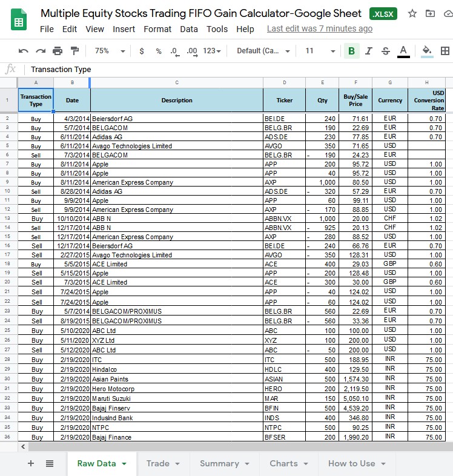Open the Insert menu
This screenshot has height=476, width=453.
coord(124,29)
